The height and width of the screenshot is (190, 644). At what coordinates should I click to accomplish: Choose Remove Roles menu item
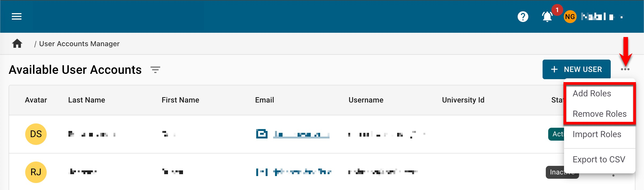pos(599,114)
